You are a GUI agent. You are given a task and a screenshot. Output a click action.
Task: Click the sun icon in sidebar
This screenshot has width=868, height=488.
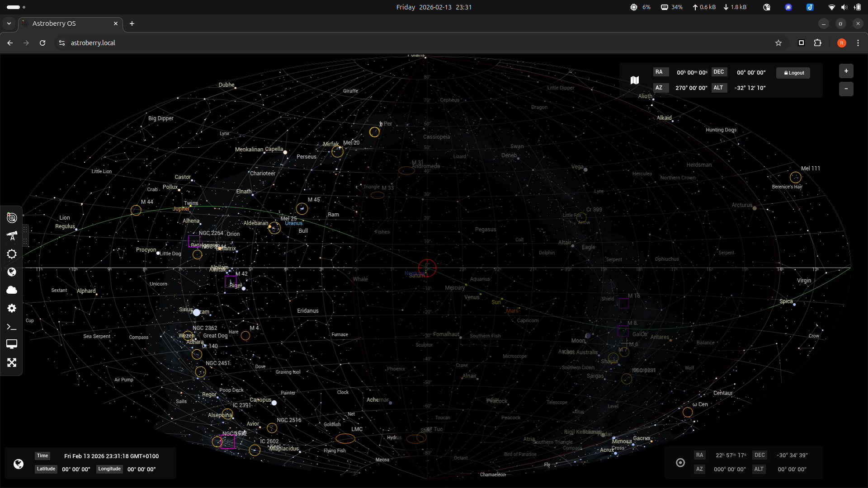[12, 254]
